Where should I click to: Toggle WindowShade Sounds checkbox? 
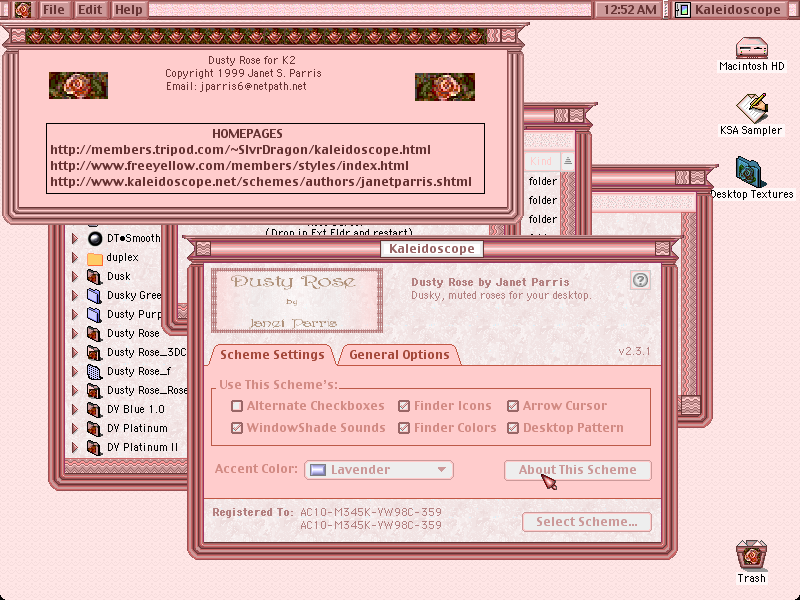point(237,428)
